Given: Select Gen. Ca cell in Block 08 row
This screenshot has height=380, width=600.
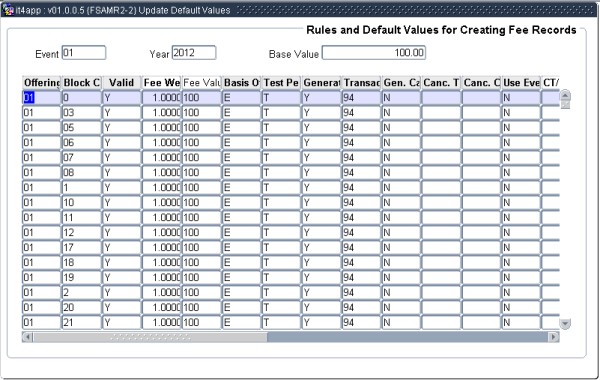Looking at the screenshot, I should coord(401,173).
